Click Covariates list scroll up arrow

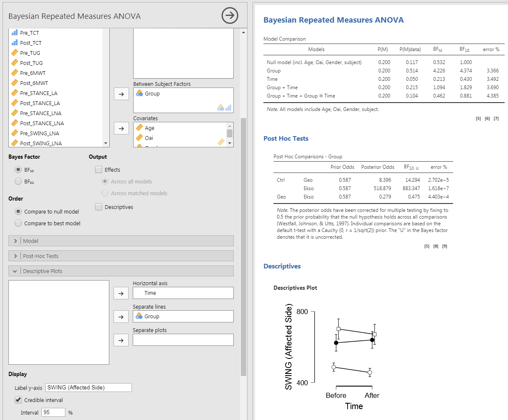230,126
